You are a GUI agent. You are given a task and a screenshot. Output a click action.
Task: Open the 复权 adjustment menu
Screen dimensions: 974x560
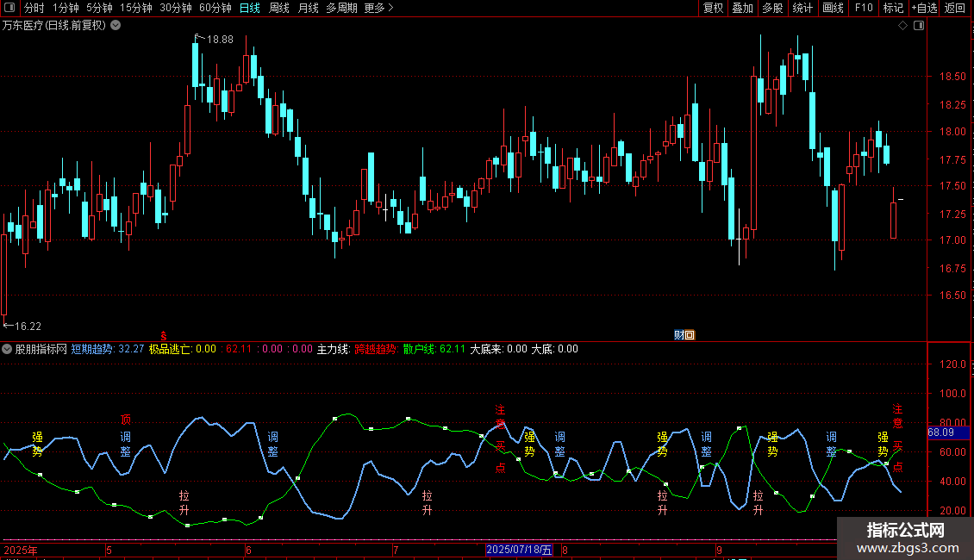pos(713,9)
